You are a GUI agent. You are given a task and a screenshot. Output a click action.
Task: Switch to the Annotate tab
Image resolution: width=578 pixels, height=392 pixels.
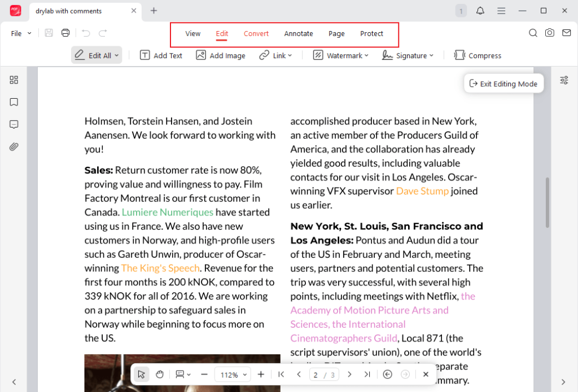click(x=299, y=33)
